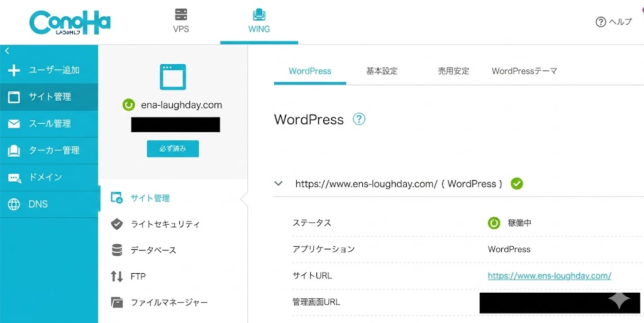644x323 pixels.
Task: Click the ライトセキュリティ shield icon
Action: tap(117, 224)
